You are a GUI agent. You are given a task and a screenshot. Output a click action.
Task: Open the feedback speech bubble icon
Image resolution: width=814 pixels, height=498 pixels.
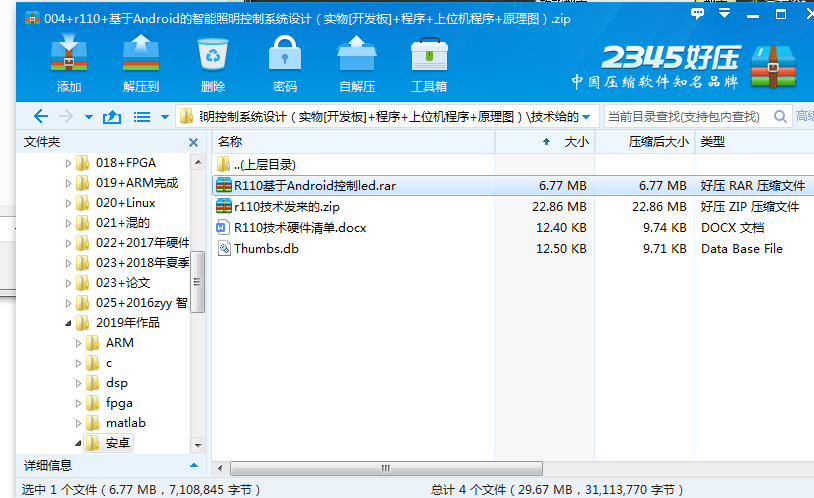[697, 14]
